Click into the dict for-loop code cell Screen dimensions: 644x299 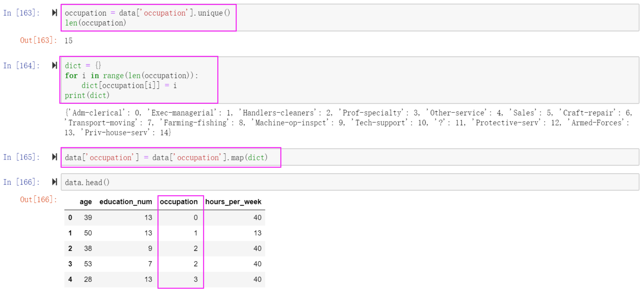coord(350,80)
